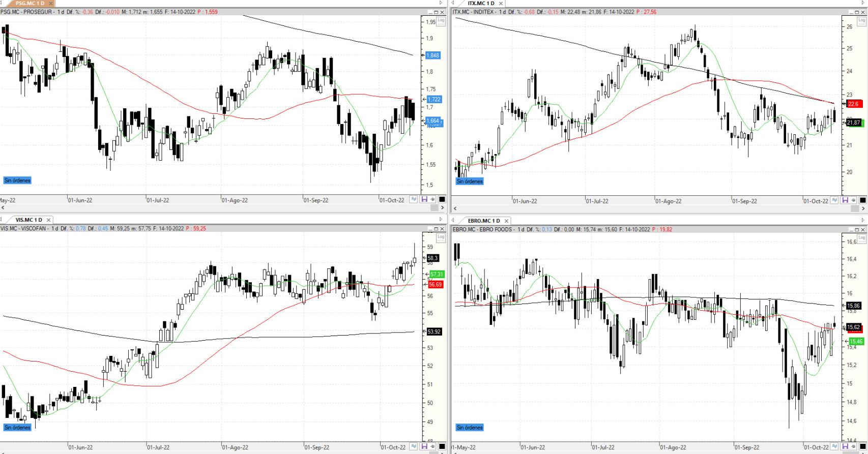
Task: Click the indicator wave icon in EBRO FOODS chart
Action: (834, 447)
